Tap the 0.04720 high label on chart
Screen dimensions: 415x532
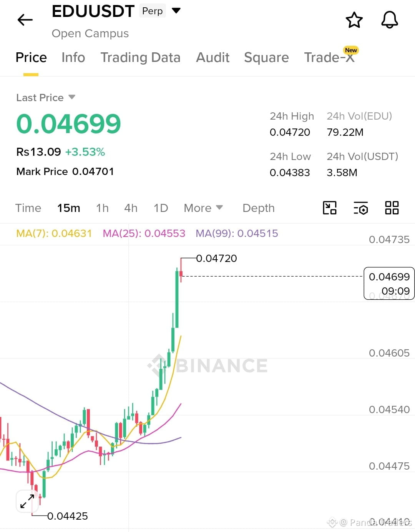(216, 258)
